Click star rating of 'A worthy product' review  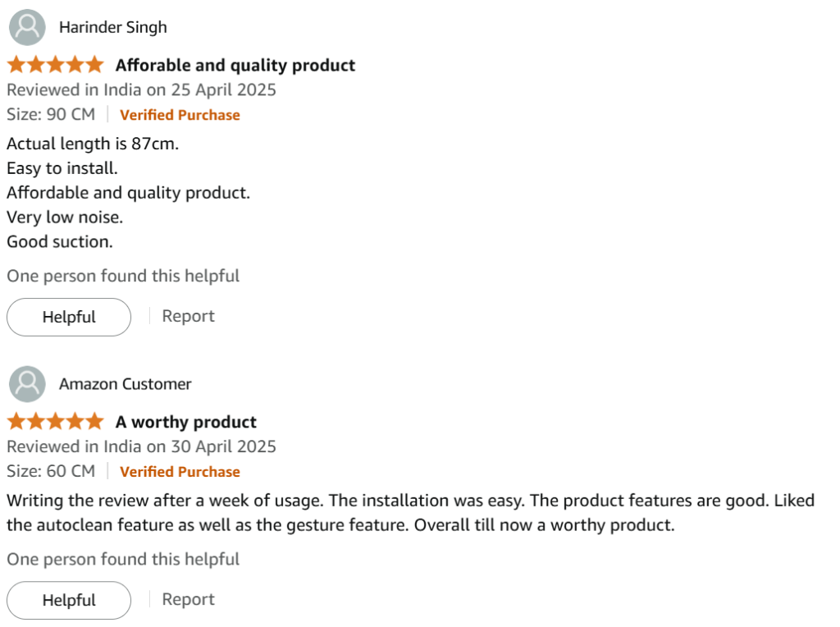pos(56,422)
